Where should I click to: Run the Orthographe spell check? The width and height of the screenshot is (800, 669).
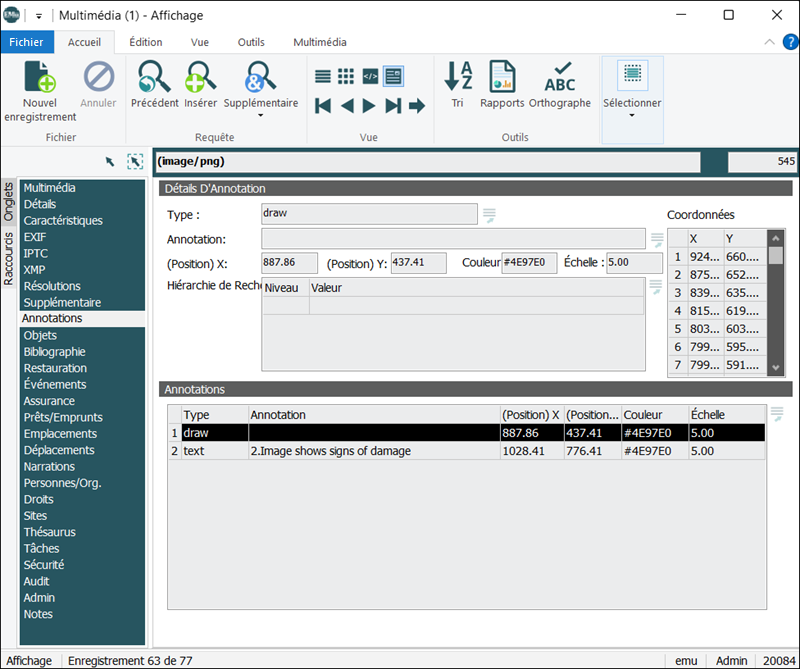click(560, 84)
